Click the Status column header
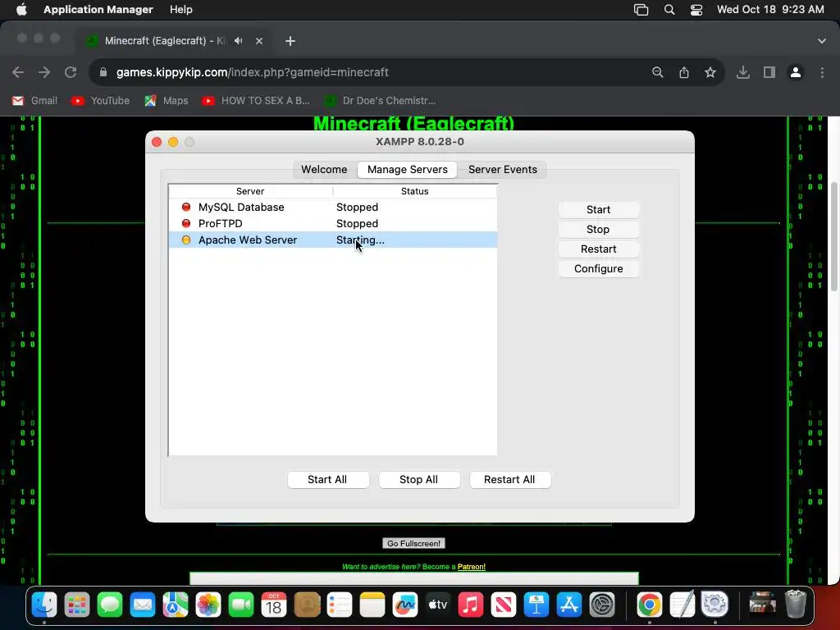840x630 pixels. coord(414,191)
